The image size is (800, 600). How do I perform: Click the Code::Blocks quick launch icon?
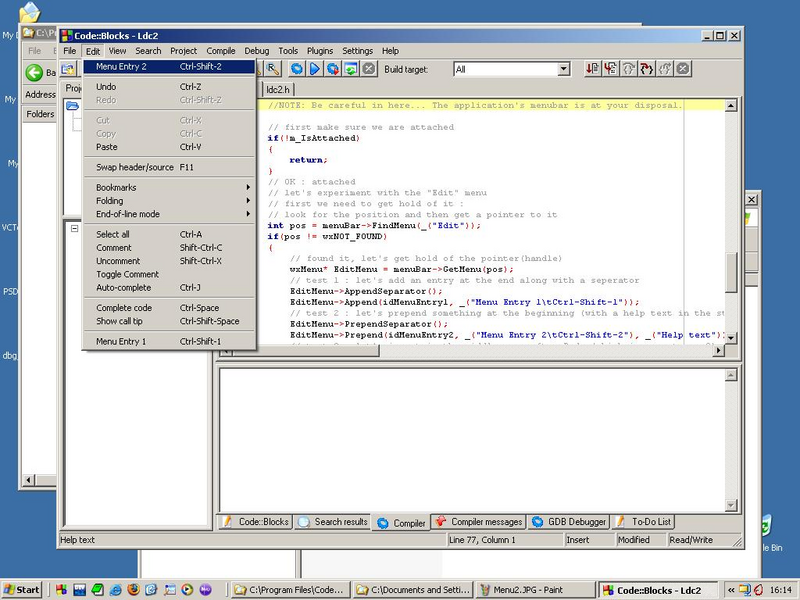(x=61, y=590)
